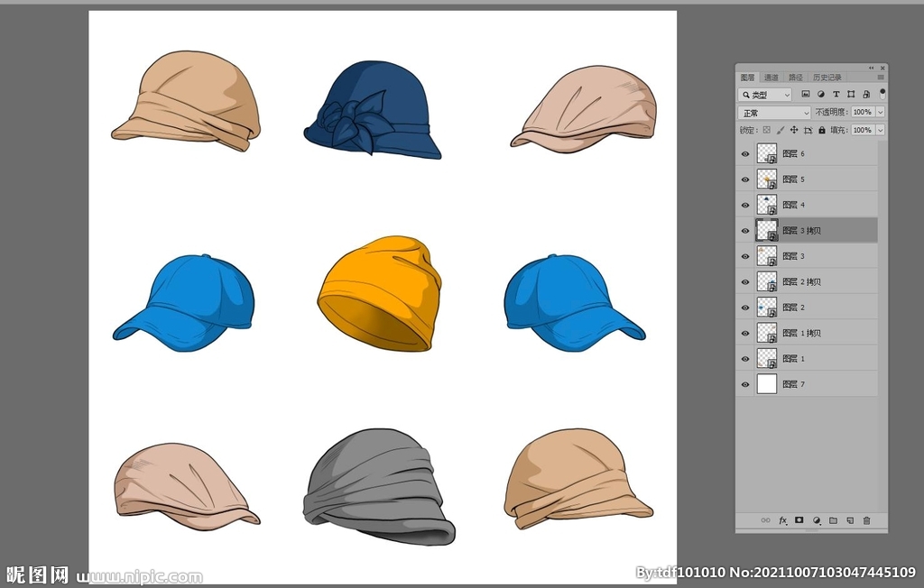Viewport: 924px width, 588px height.
Task: Click the create new layer icon
Action: 850,520
